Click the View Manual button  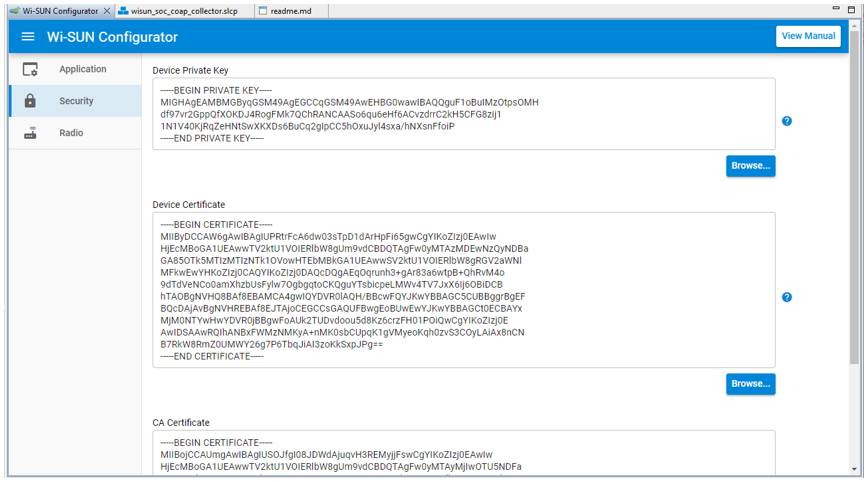click(808, 36)
